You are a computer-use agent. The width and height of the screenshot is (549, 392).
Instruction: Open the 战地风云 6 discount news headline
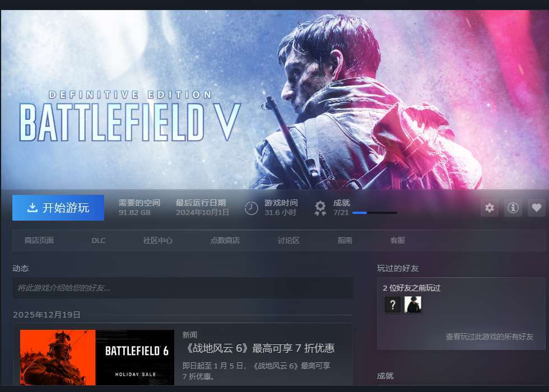coord(258,348)
